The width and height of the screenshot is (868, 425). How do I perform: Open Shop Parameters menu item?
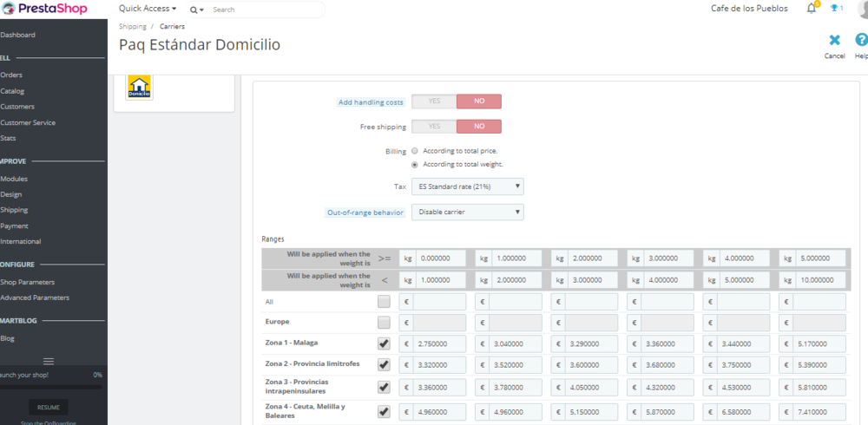[27, 282]
